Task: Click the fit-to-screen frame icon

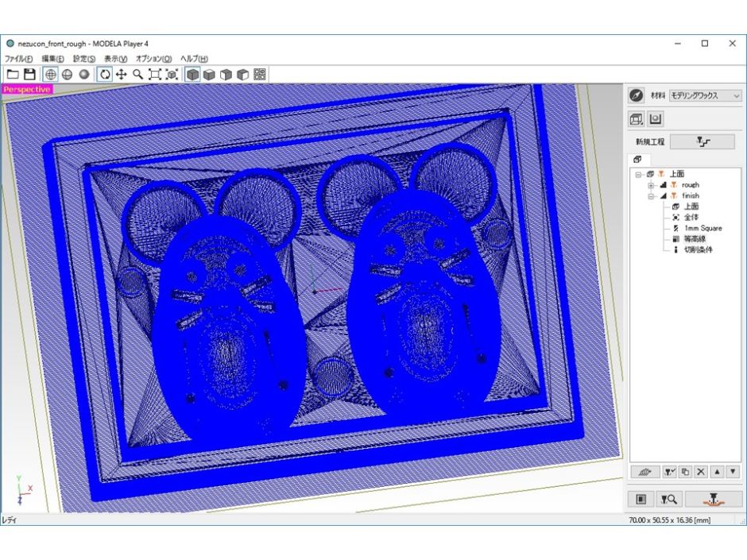Action: tap(155, 75)
